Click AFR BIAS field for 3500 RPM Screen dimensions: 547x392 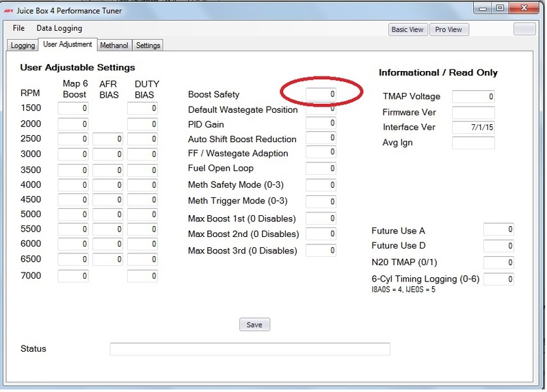tap(108, 170)
